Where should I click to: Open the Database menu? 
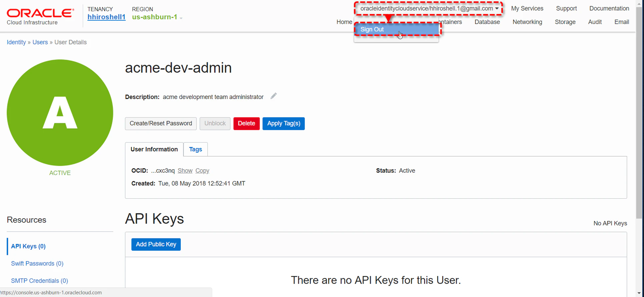tap(487, 22)
